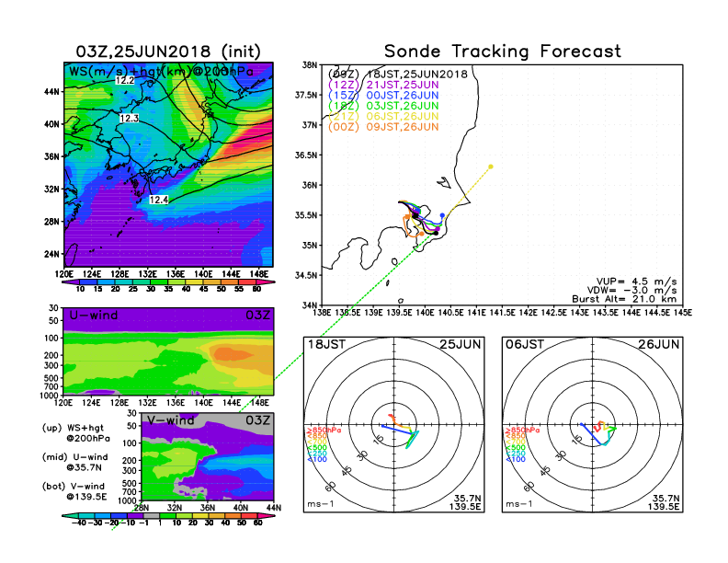The image size is (728, 563).
Task: Click the orange 45–50 segment of wind speed colorbar
Action: pyautogui.click(x=211, y=281)
